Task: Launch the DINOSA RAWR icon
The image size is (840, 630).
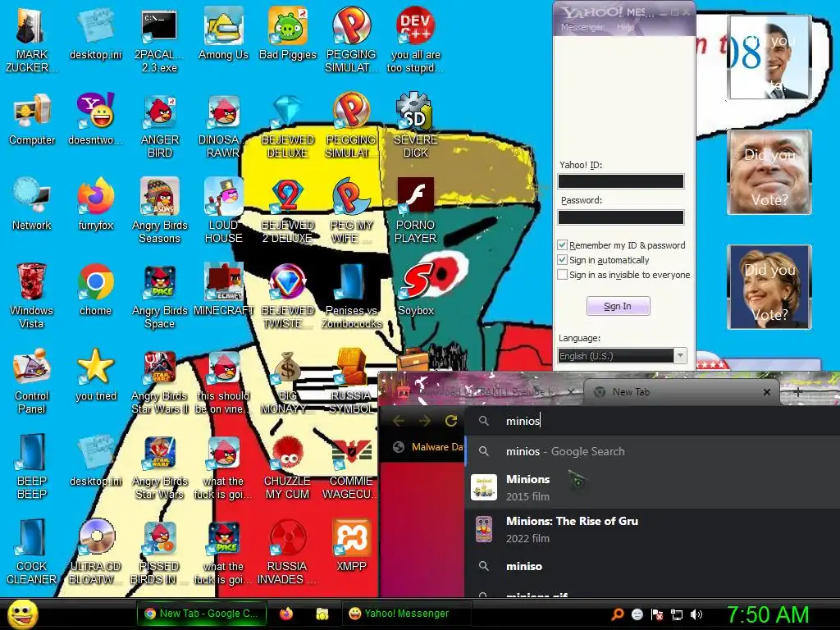Action: [223, 112]
